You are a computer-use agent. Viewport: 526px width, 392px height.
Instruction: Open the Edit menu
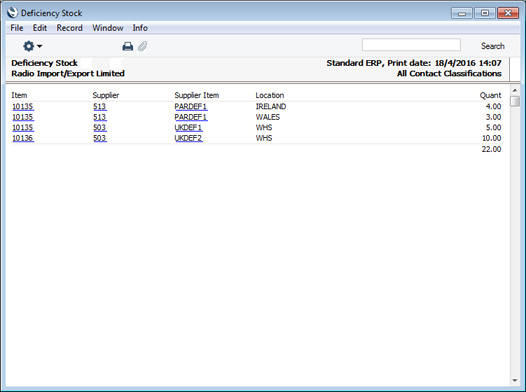point(40,28)
